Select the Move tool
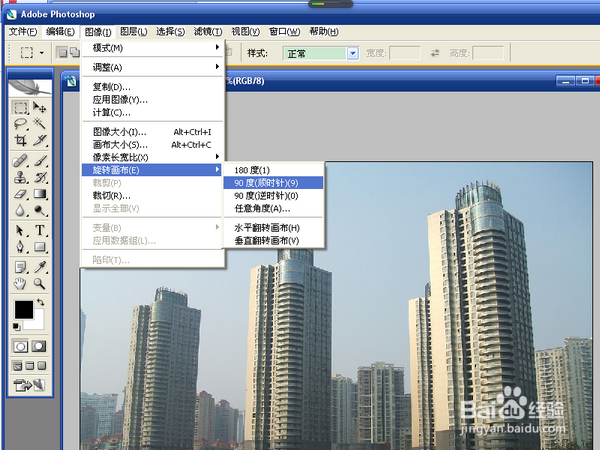The image size is (600, 450). pyautogui.click(x=40, y=108)
